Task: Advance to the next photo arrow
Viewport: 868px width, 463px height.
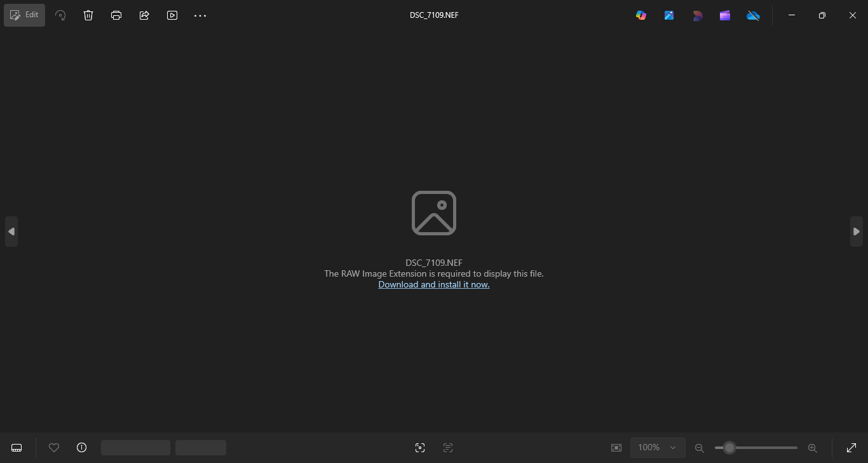Action: [856, 231]
